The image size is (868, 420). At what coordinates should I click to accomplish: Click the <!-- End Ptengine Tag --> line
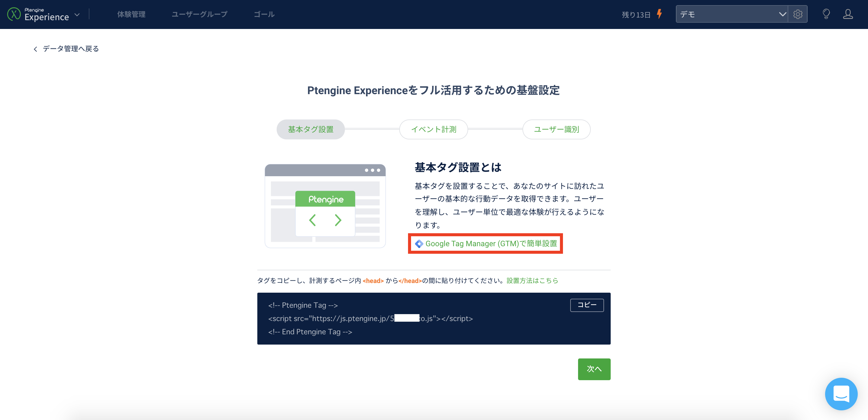pos(310,332)
